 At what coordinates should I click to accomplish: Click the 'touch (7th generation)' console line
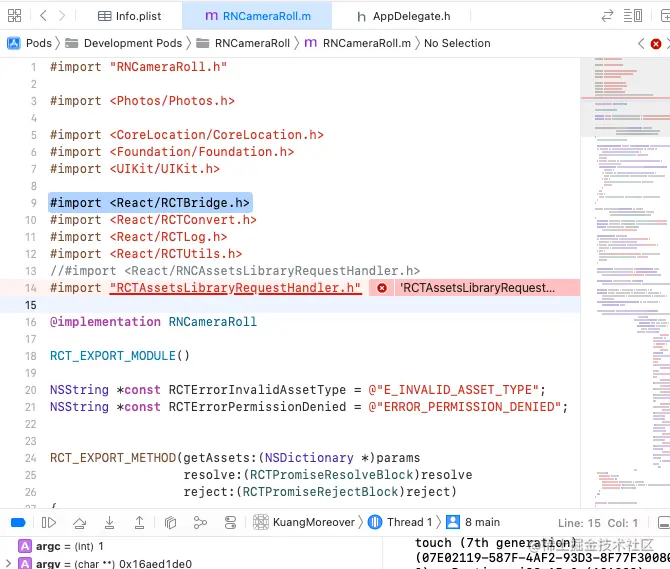click(x=496, y=543)
